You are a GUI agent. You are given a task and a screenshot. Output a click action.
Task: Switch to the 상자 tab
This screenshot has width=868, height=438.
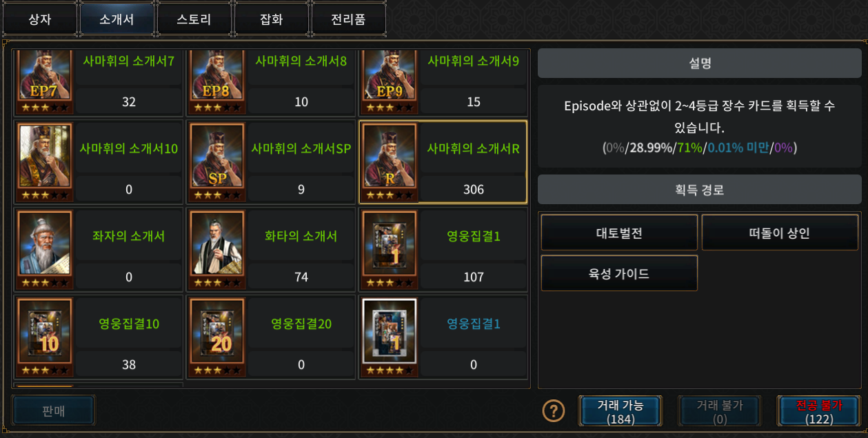[39, 19]
